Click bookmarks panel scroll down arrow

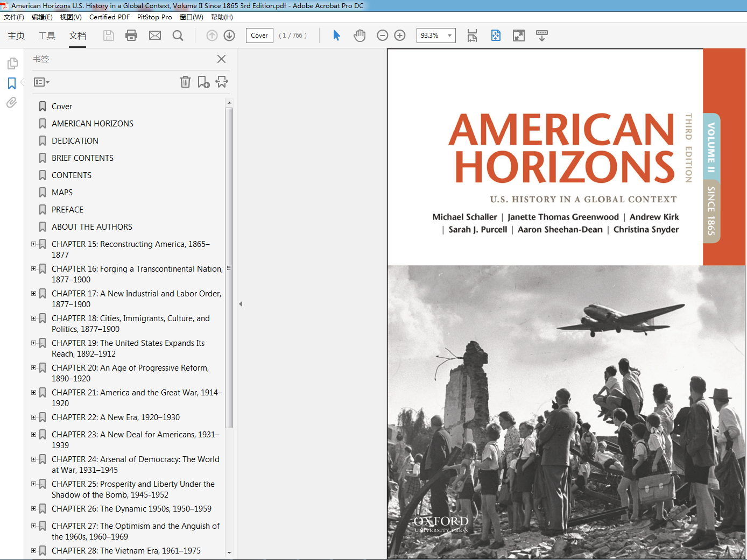point(229,552)
